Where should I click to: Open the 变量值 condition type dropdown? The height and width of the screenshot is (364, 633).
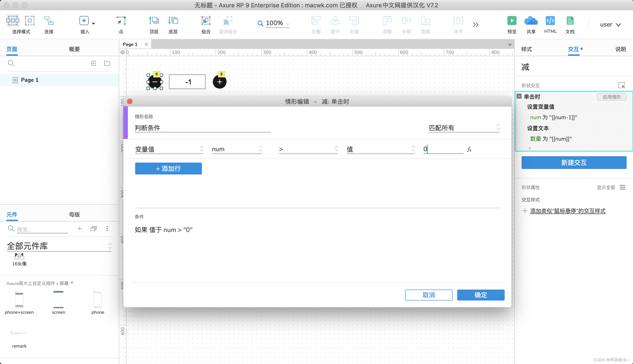[x=169, y=149]
